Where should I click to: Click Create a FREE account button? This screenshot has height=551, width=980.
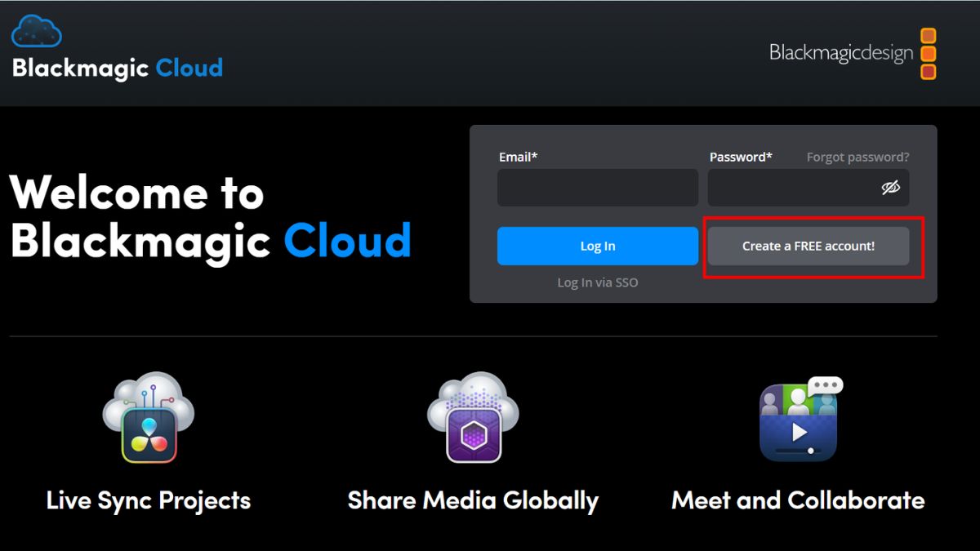808,246
